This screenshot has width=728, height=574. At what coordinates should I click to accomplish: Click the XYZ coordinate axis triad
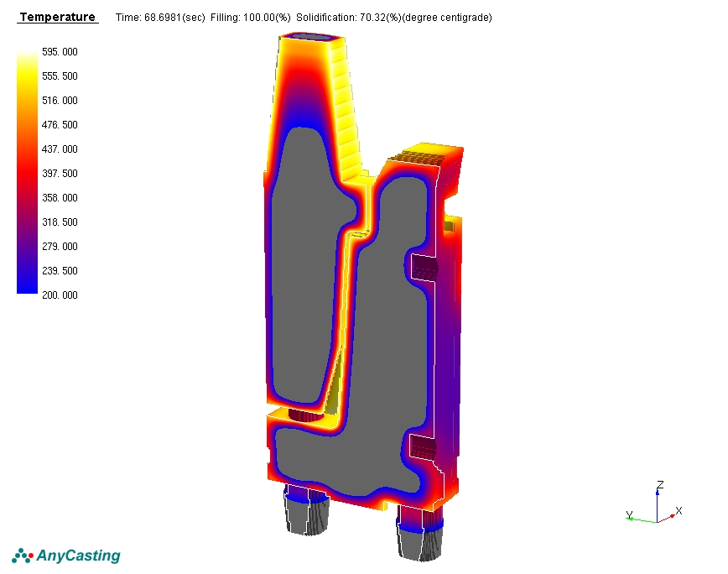pyautogui.click(x=655, y=503)
